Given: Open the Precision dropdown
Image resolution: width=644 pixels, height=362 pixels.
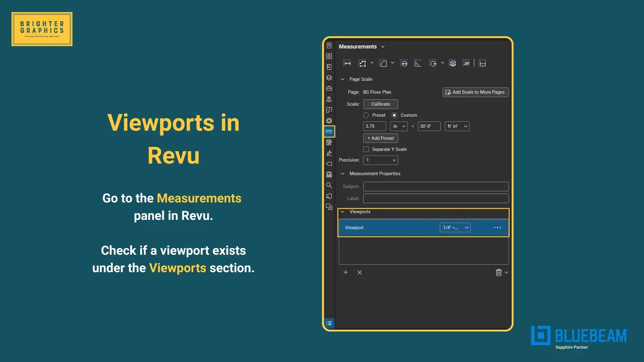Looking at the screenshot, I should (381, 160).
